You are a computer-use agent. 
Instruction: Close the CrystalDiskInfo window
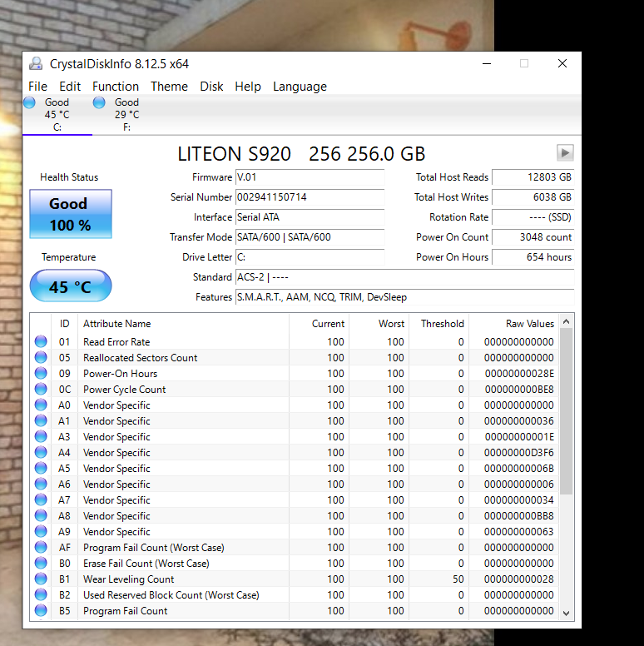[562, 63]
